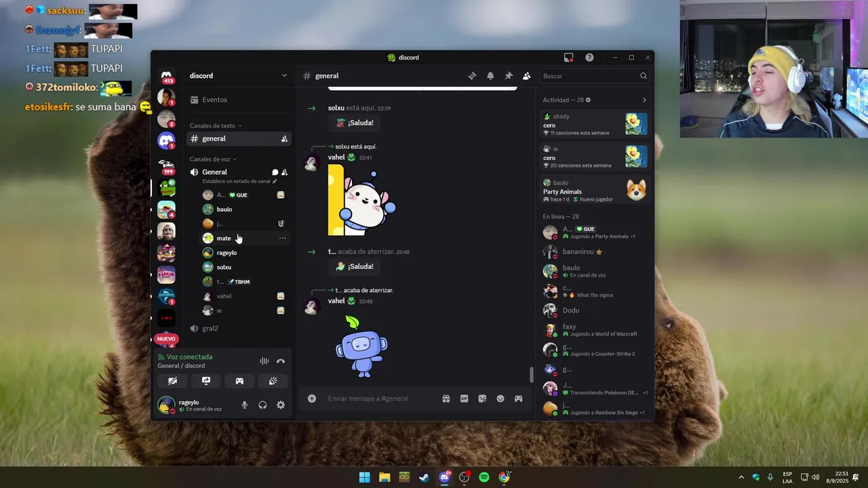Open user settings gear icon
The height and width of the screenshot is (488, 868).
click(x=281, y=405)
